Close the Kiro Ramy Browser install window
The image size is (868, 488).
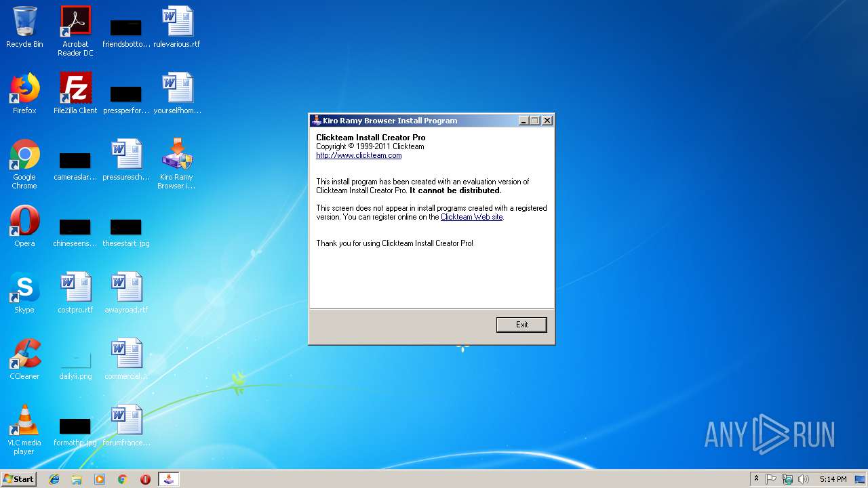click(547, 121)
